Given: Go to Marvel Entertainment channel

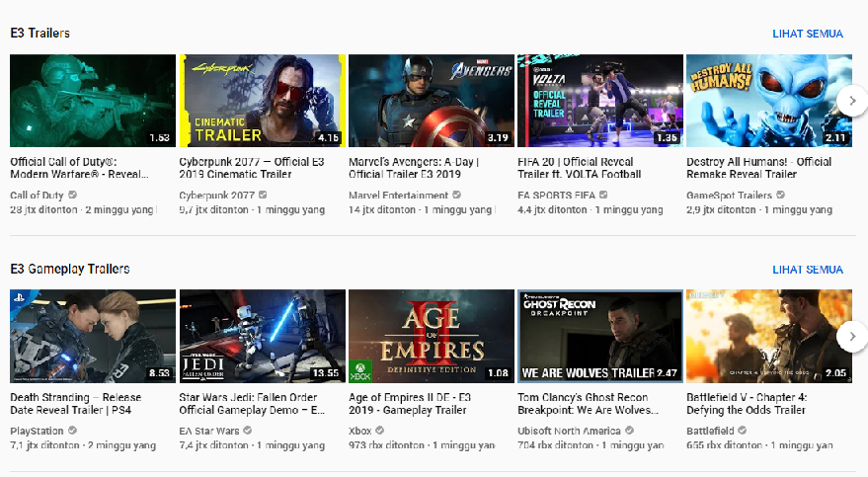Looking at the screenshot, I should [x=399, y=196].
